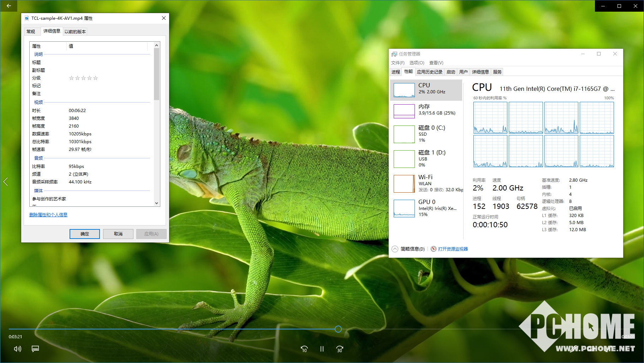This screenshot has width=644, height=363.
Task: Select 磁盘 0 (C:) performance item
Action: click(x=426, y=134)
